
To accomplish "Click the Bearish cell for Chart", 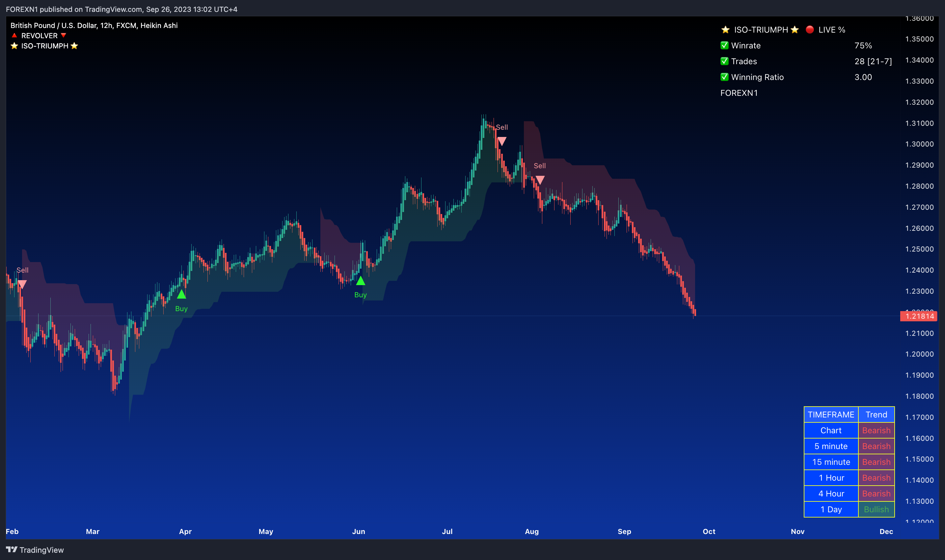I will point(876,430).
